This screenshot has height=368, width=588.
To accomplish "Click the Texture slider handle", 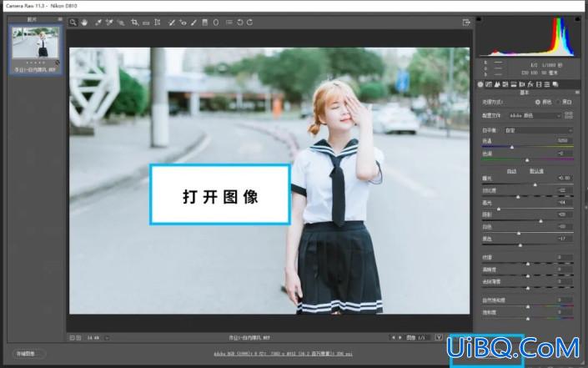I will coord(528,264).
